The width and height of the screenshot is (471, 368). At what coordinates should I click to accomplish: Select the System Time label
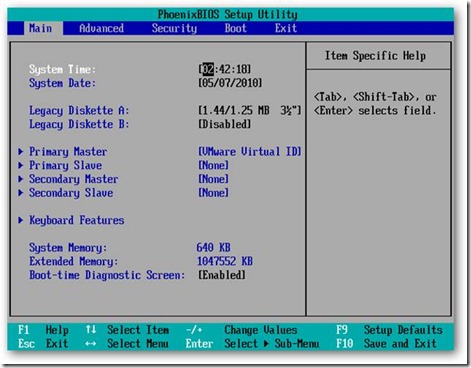pos(62,69)
